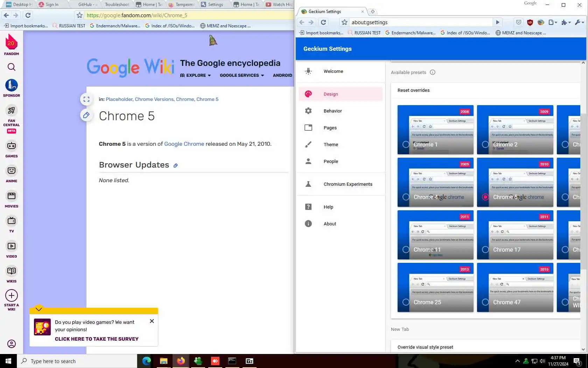Follow the Google Chrome article link
The width and height of the screenshot is (588, 368).
coord(184,144)
